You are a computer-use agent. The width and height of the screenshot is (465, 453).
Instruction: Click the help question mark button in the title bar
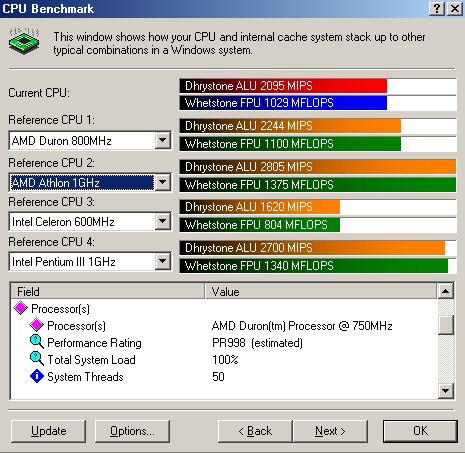point(437,8)
